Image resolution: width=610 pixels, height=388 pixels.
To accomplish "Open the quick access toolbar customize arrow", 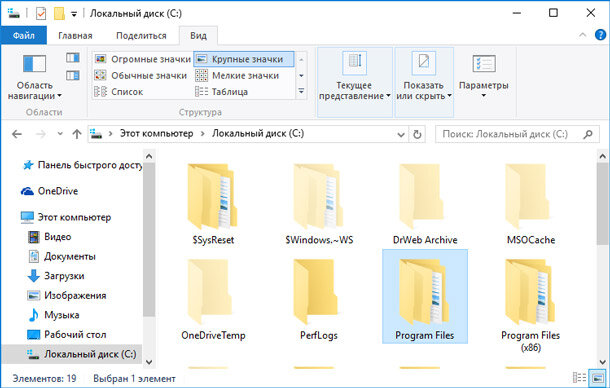I will pos(74,14).
